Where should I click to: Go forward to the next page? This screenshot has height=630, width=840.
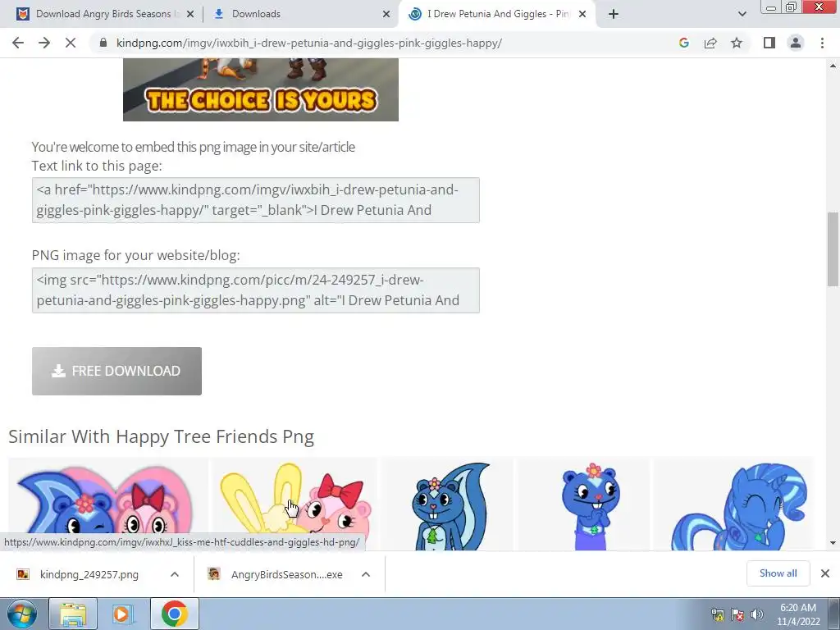(44, 43)
